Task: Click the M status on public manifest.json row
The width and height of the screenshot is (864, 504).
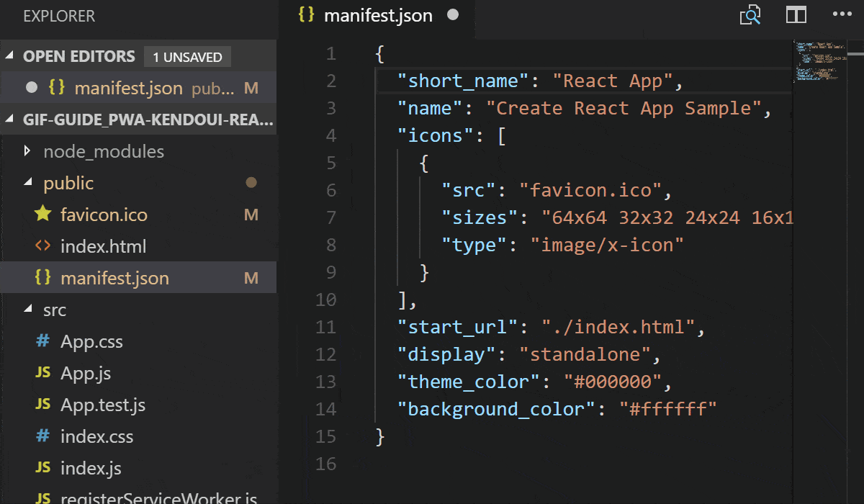Action: point(251,278)
